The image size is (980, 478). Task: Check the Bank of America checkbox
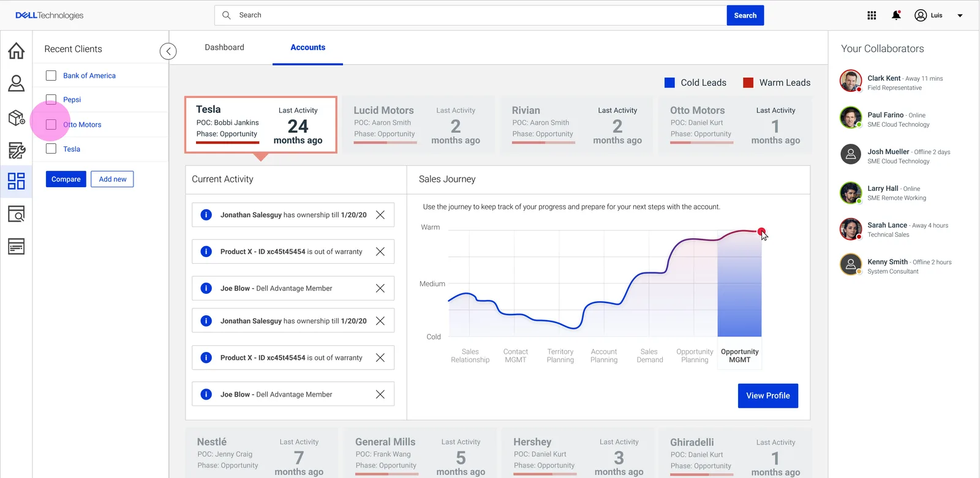point(51,75)
